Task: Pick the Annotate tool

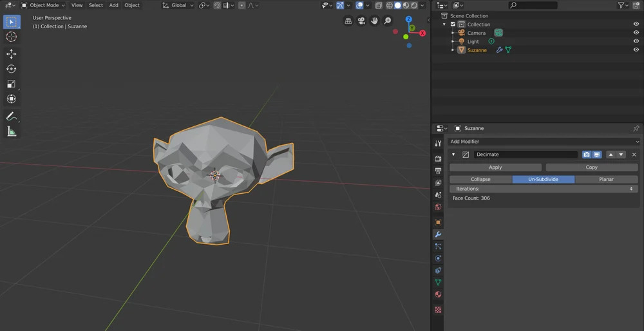Action: [12, 117]
